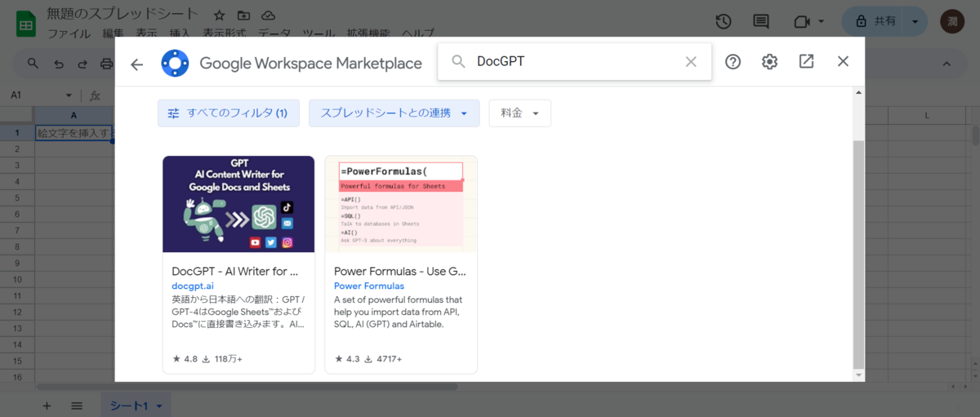Open the データ menu
Image resolution: width=980 pixels, height=417 pixels.
274,34
